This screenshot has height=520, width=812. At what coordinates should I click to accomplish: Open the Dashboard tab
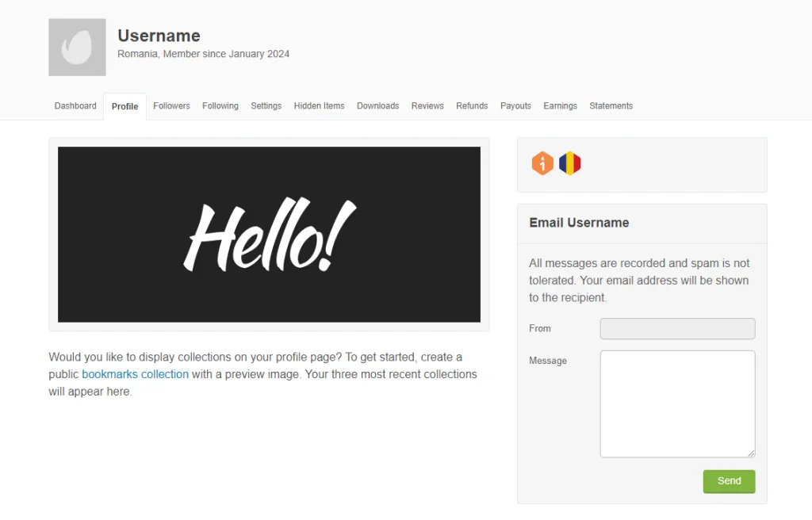pos(75,106)
